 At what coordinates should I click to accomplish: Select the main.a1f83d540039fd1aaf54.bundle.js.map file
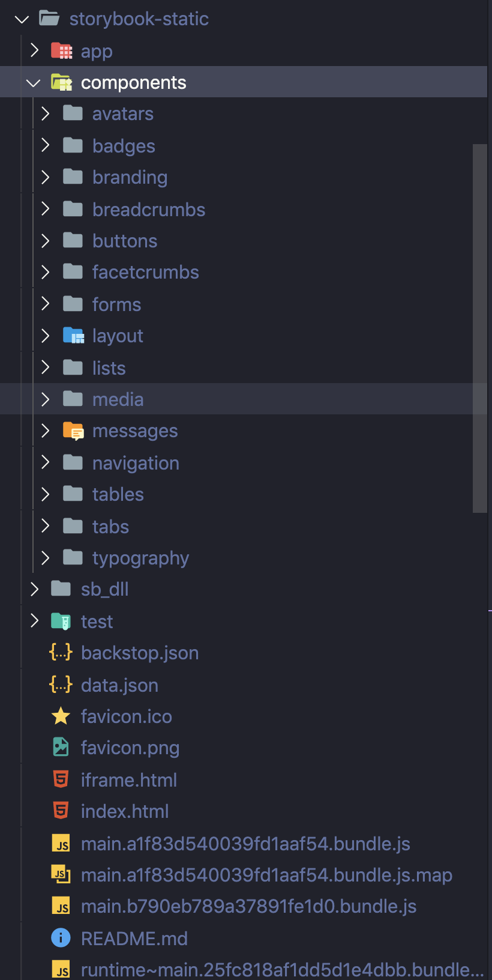(266, 875)
